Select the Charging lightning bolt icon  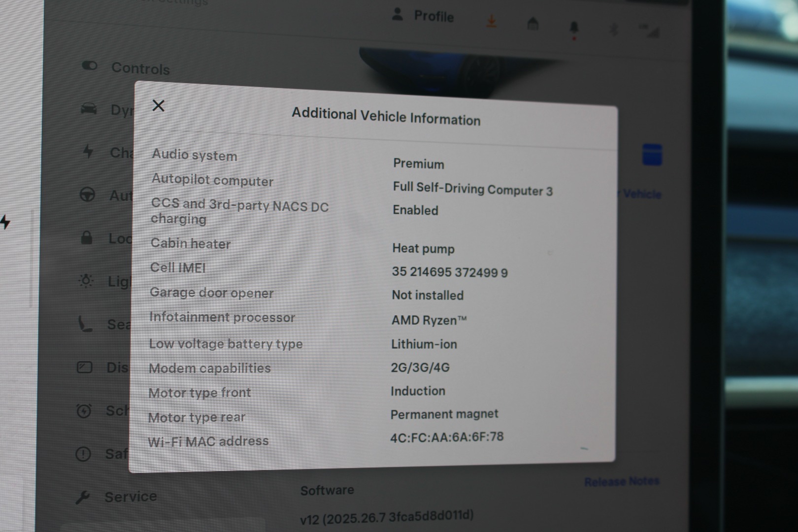88,151
